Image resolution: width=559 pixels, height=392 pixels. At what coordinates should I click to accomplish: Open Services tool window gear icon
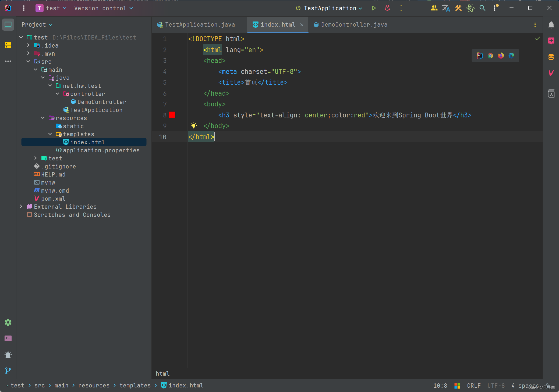(8, 322)
